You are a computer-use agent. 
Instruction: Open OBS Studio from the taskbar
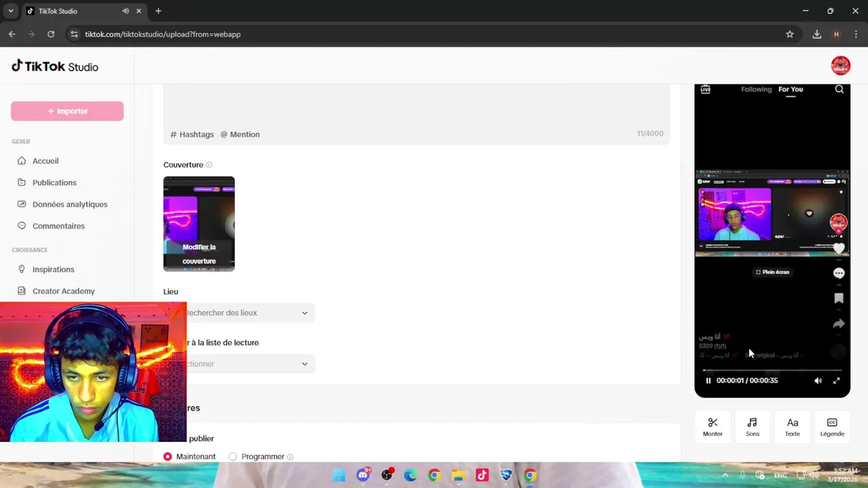387,475
